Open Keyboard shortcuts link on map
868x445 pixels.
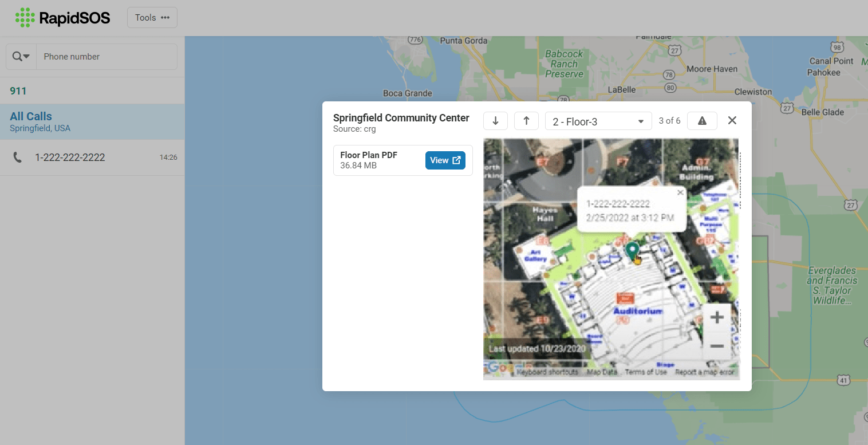[x=547, y=372]
